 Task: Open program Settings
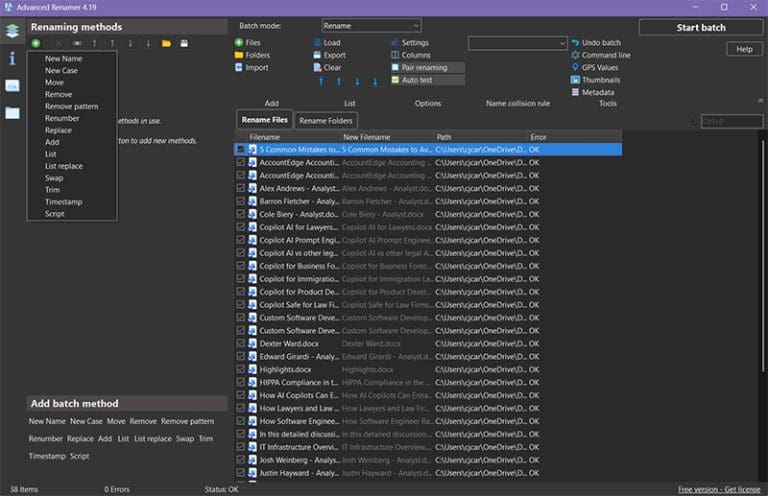[x=409, y=43]
